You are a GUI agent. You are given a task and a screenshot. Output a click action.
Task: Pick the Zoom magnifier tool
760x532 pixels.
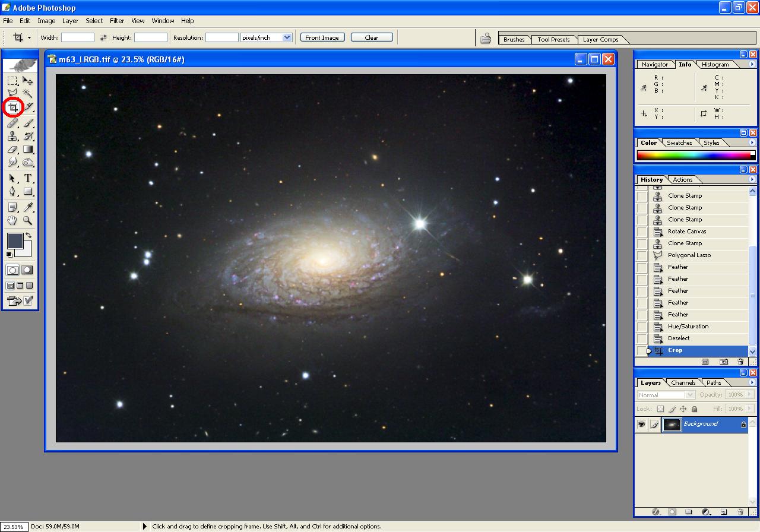coord(28,221)
